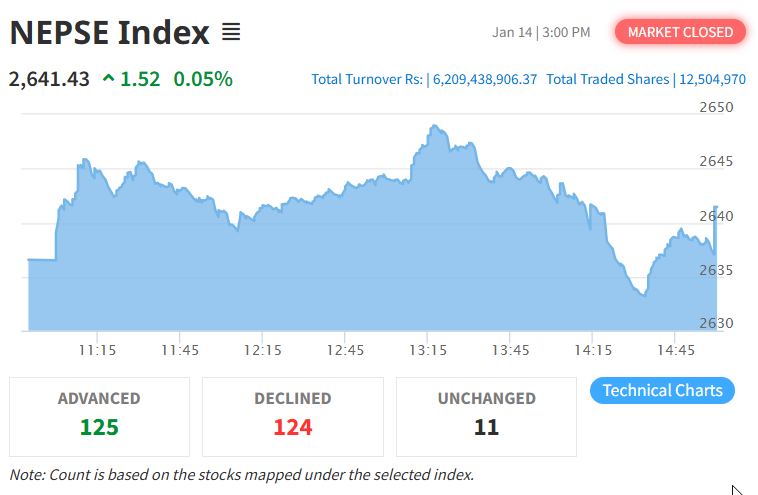Click the 11:15 time axis label
Screen dimensions: 758x495
pos(97,350)
